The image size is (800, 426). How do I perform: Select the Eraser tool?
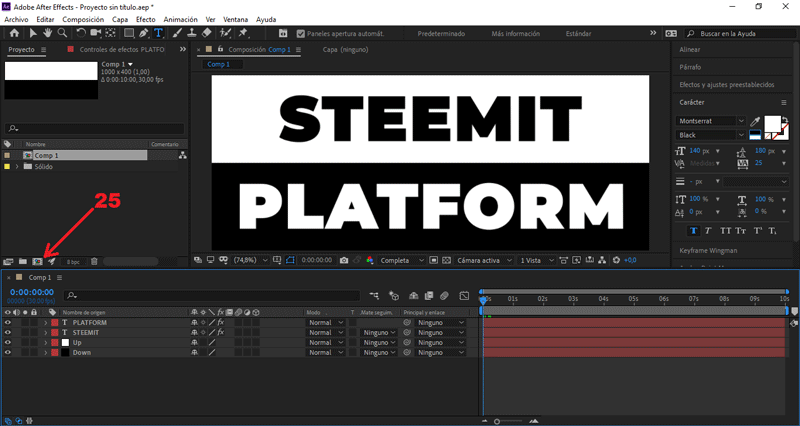point(206,33)
